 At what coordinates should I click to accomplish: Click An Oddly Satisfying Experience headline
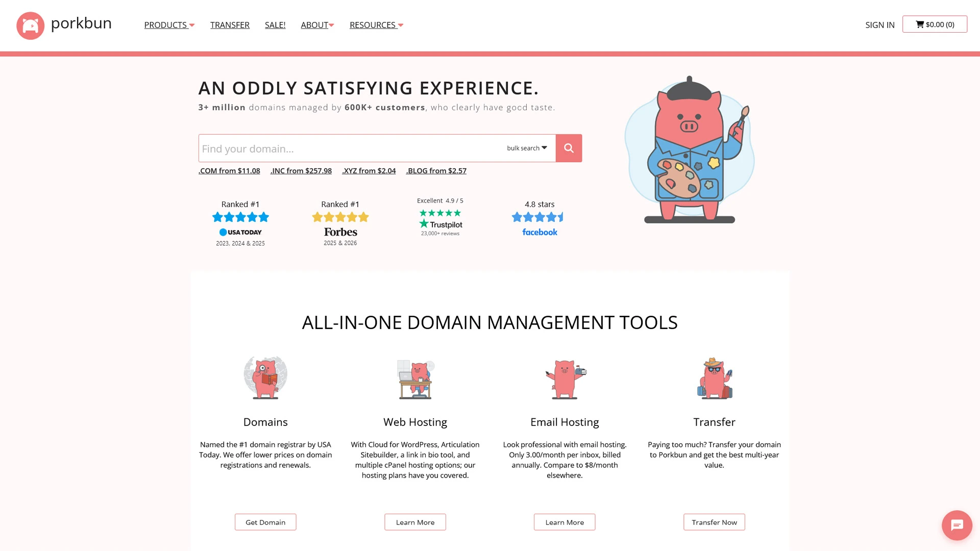click(x=369, y=88)
